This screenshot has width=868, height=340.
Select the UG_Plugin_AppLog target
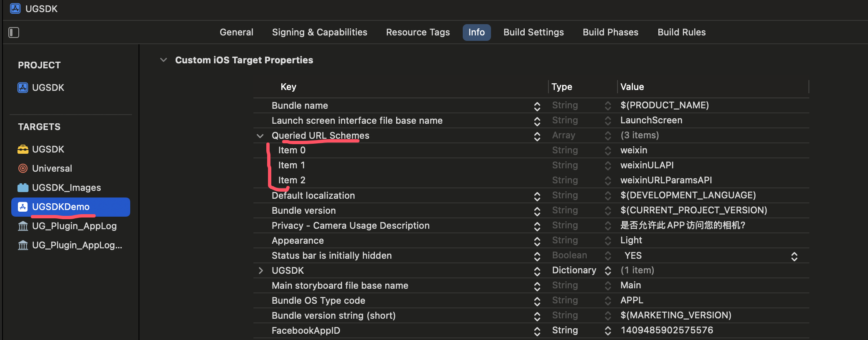tap(74, 226)
